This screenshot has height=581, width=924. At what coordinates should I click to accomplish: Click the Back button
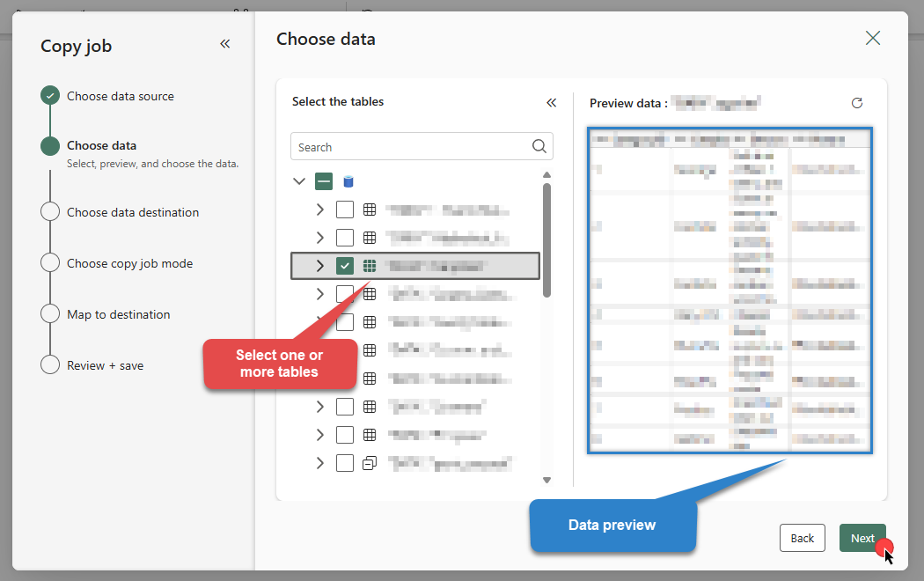[x=802, y=538]
